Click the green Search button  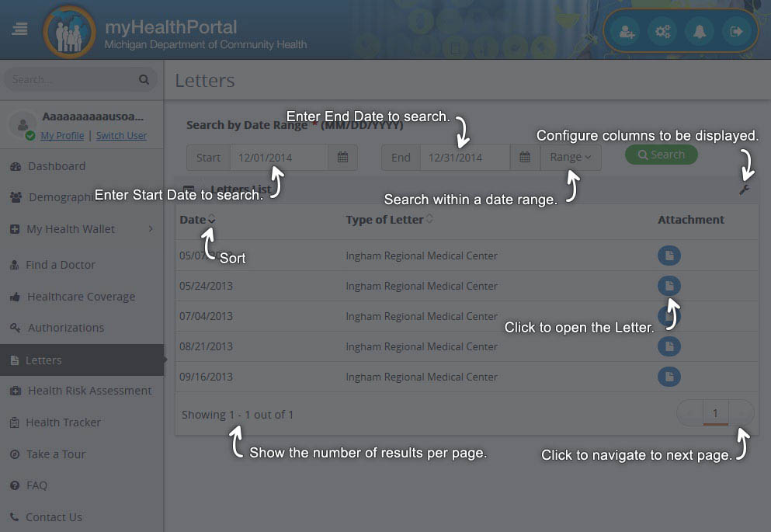662,155
